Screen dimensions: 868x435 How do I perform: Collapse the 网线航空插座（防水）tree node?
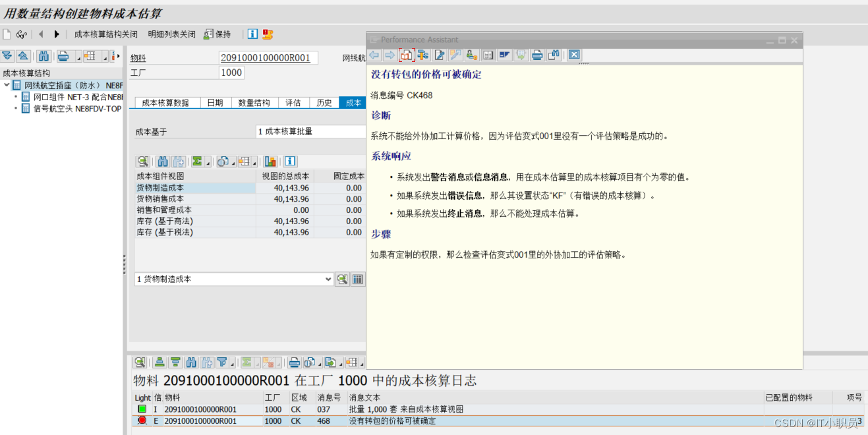tap(5, 85)
